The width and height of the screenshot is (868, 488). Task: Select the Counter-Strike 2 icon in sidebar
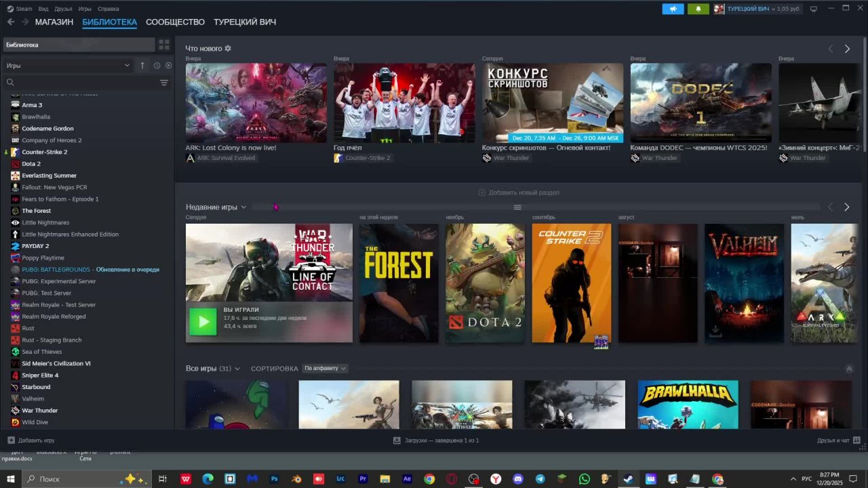(x=15, y=152)
